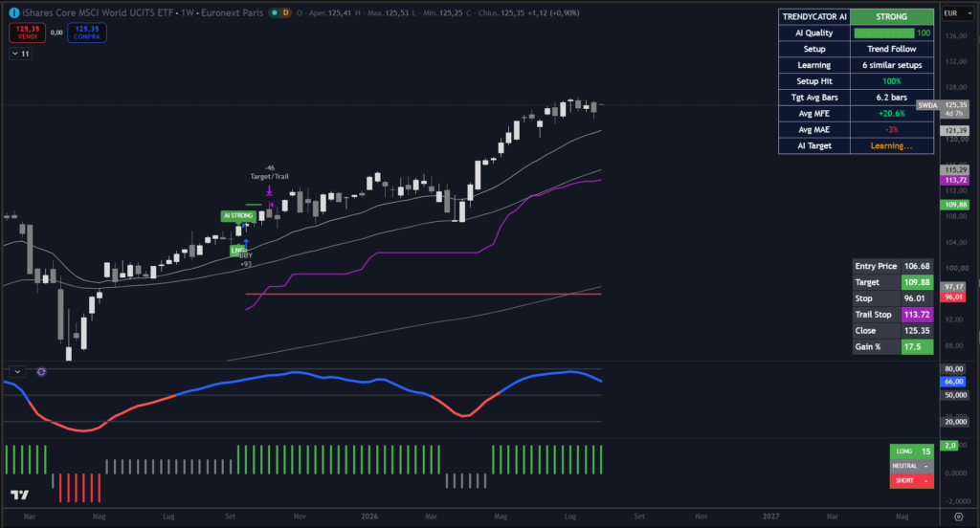Click the blue info icon beside the ETF name

13,12
